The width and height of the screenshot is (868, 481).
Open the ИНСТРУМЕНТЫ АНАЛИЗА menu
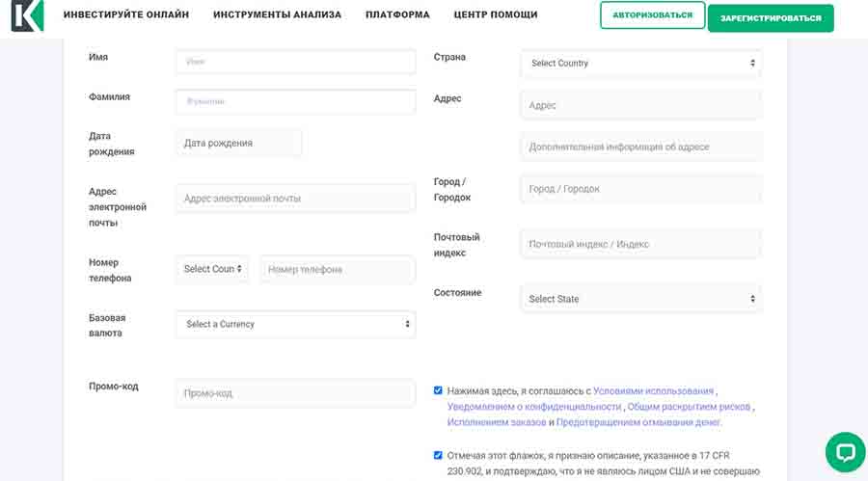pyautogui.click(x=278, y=15)
